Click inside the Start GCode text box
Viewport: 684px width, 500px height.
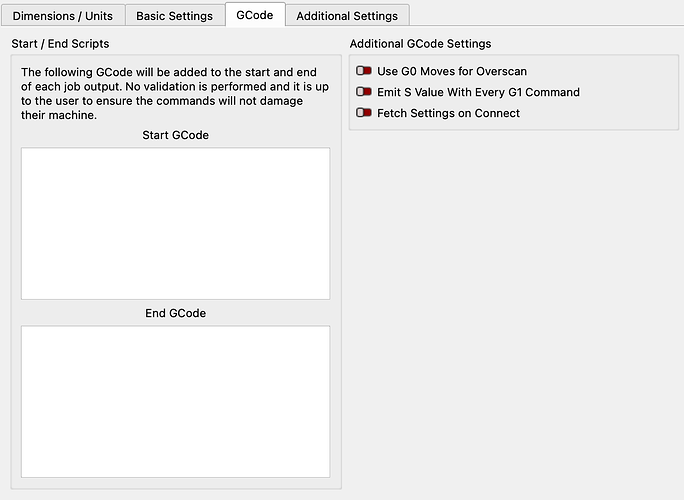175,223
